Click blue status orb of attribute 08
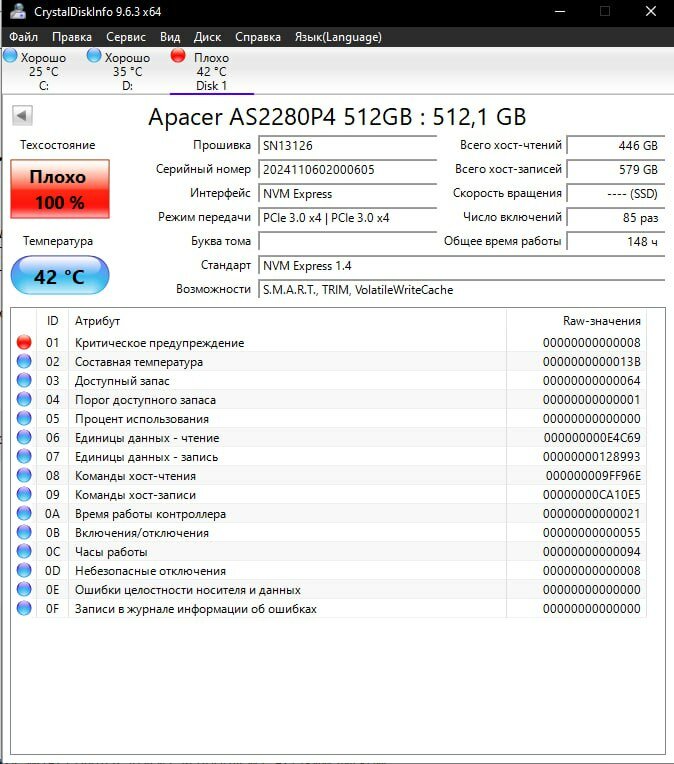Image resolution: width=674 pixels, height=764 pixels. pyautogui.click(x=24, y=476)
